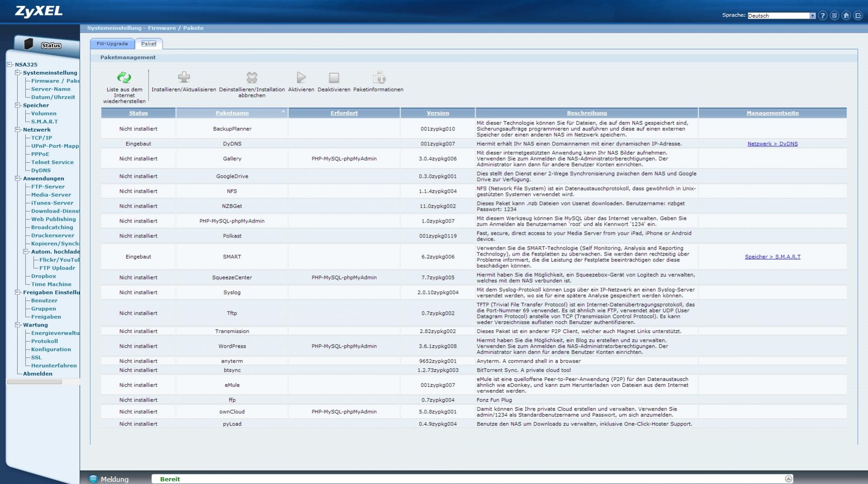Collapse the Autom. hochladen tree node
868x484 pixels.
26,251
